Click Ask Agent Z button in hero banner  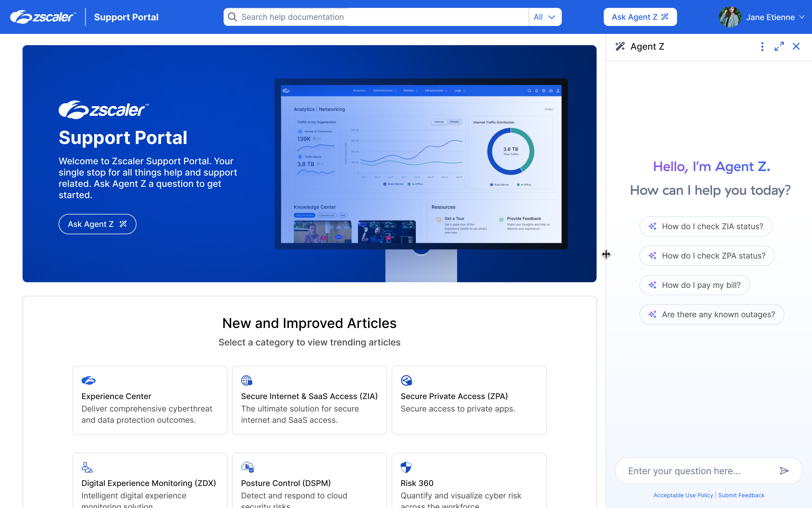[x=97, y=224]
